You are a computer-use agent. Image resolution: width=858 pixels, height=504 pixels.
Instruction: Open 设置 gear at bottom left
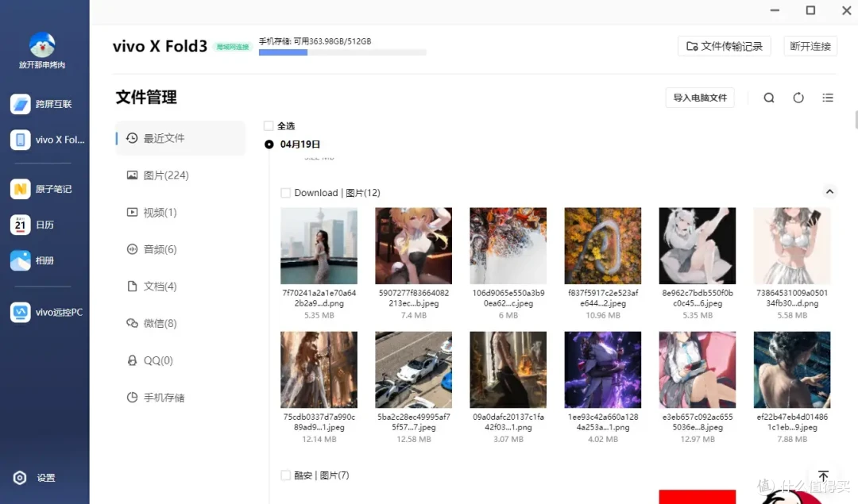point(35,478)
